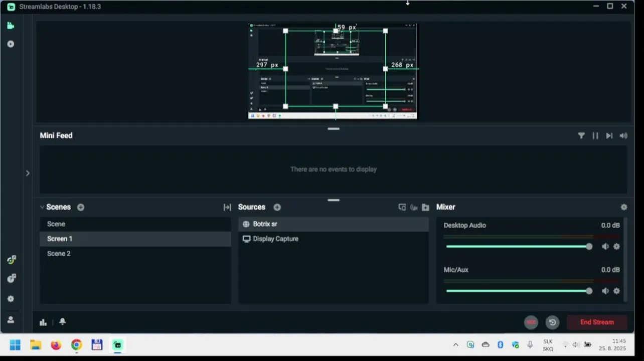
Task: Launch Firefox from the taskbar
Action: tap(56, 345)
